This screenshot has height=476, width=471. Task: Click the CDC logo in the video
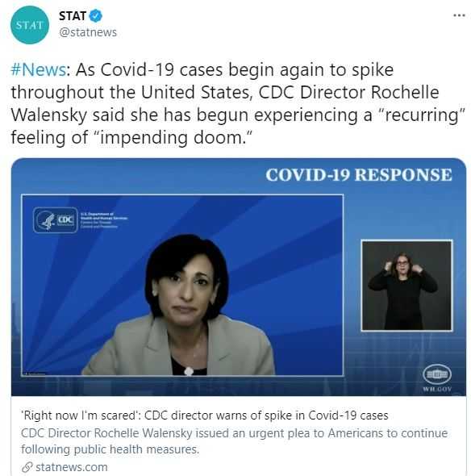point(56,220)
